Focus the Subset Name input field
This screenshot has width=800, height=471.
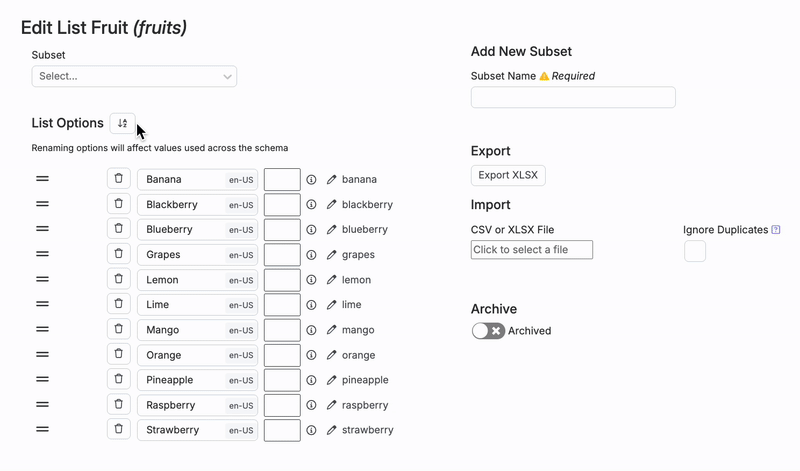pyautogui.click(x=573, y=97)
